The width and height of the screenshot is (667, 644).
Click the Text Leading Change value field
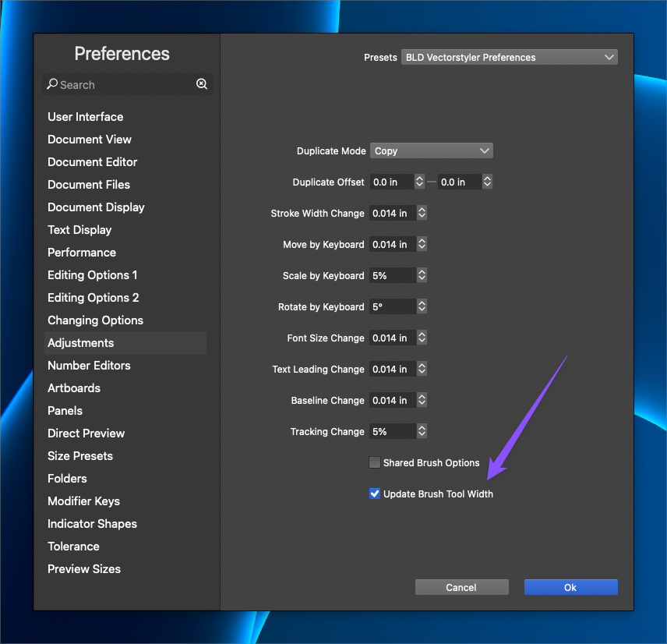click(x=392, y=369)
